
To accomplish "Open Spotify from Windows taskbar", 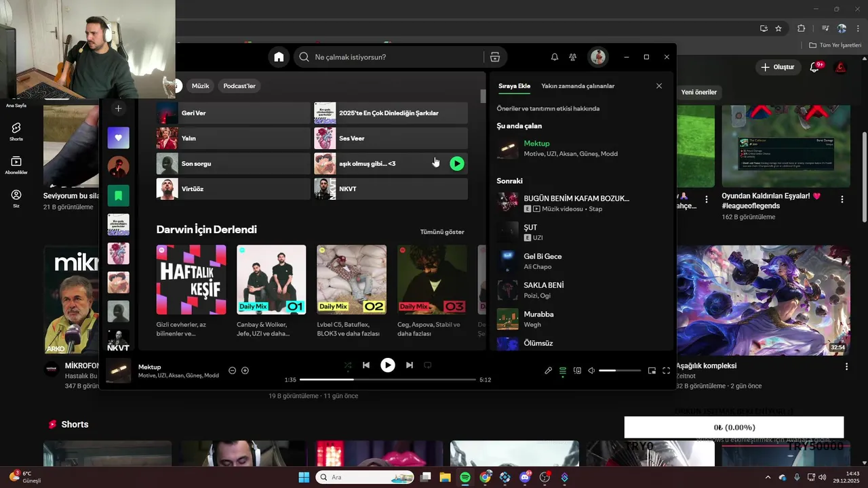I will pos(465,477).
